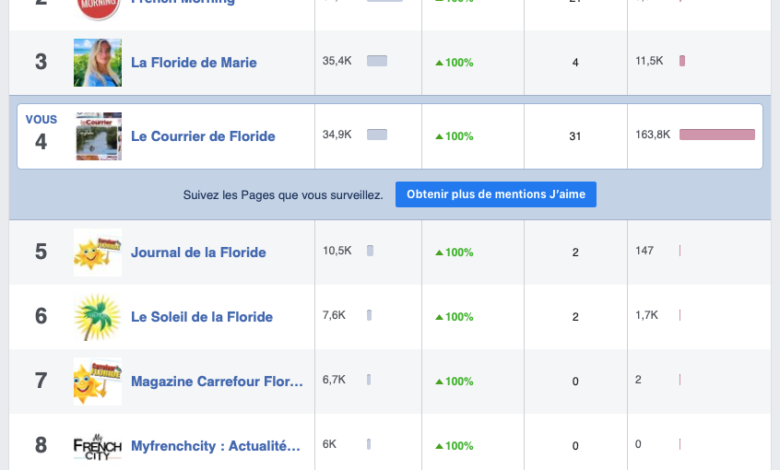Image resolution: width=780 pixels, height=470 pixels.
Task: Click green 100% arrow for Journal de la Floride
Action: click(439, 253)
